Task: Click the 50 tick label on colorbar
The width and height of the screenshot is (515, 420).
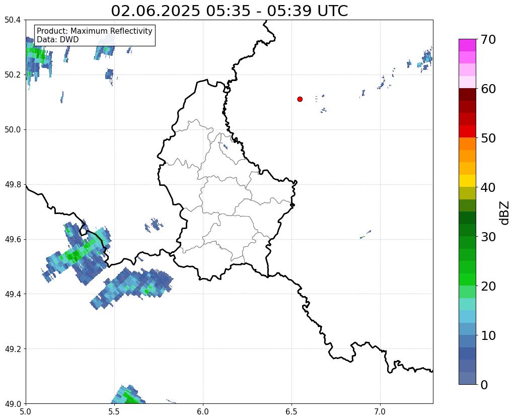Action: (x=488, y=138)
